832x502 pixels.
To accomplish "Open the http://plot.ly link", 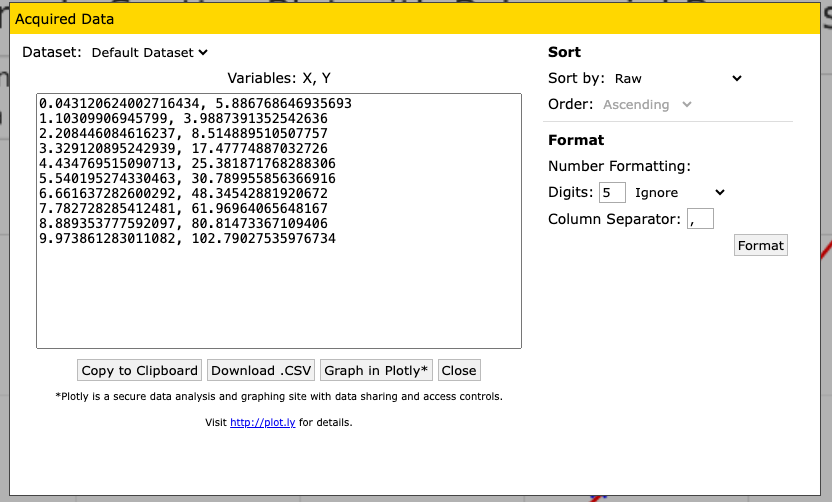I will click(263, 422).
